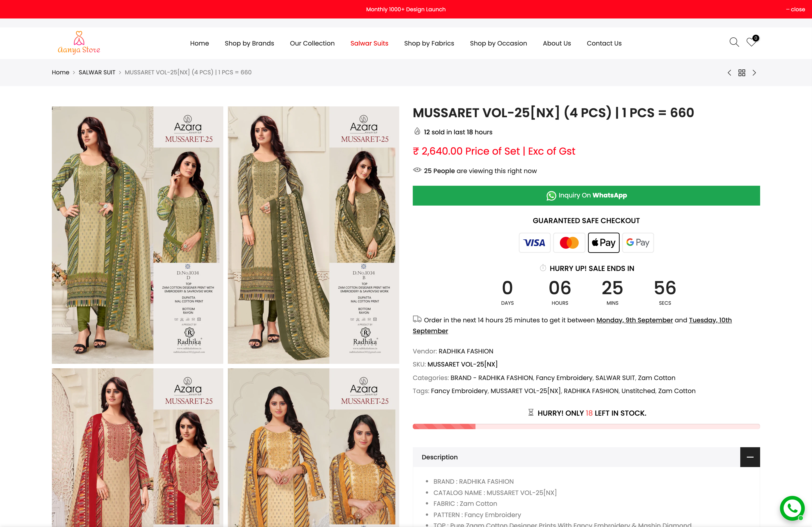
Task: Open the About Us page
Action: [557, 43]
